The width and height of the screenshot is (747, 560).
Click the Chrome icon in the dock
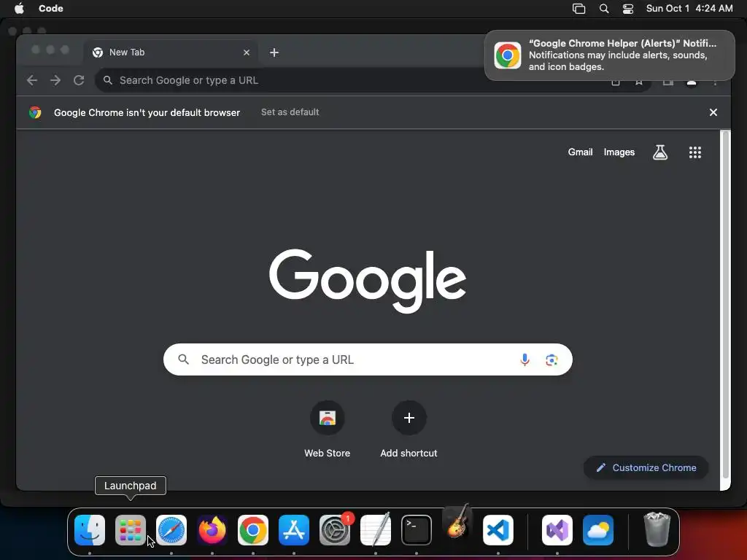(253, 530)
